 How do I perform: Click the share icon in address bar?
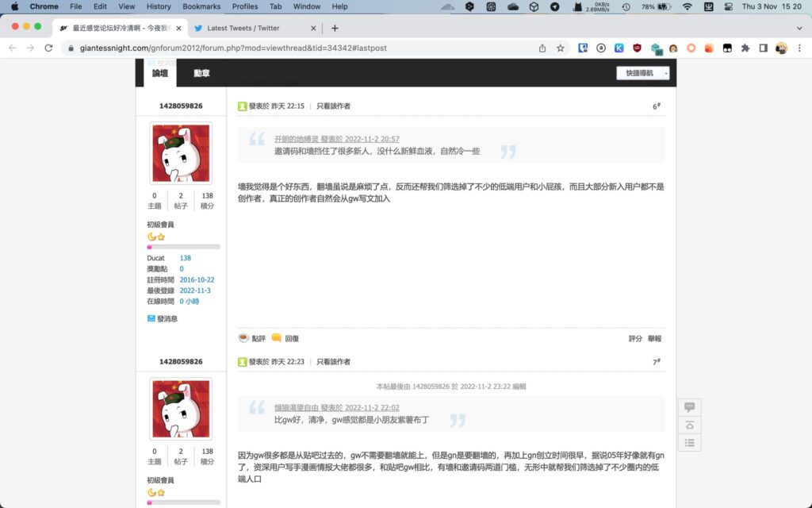coord(542,48)
